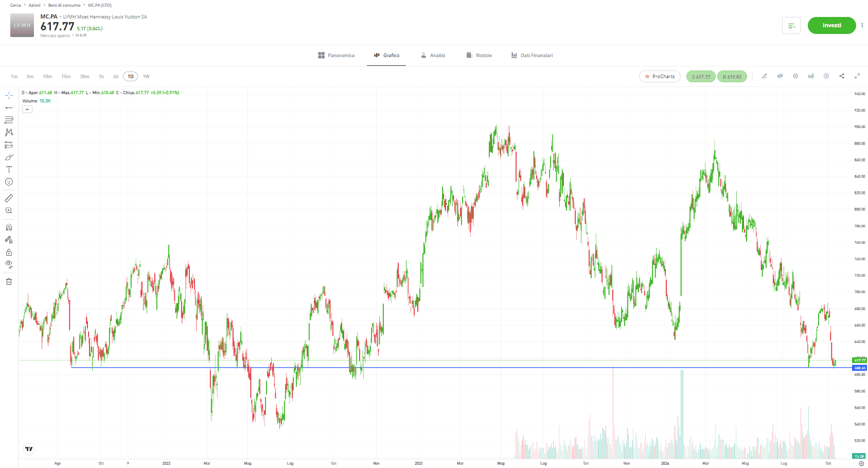Screen dimensions: 868x468
Task: Open the Notizie tab
Action: (x=479, y=56)
